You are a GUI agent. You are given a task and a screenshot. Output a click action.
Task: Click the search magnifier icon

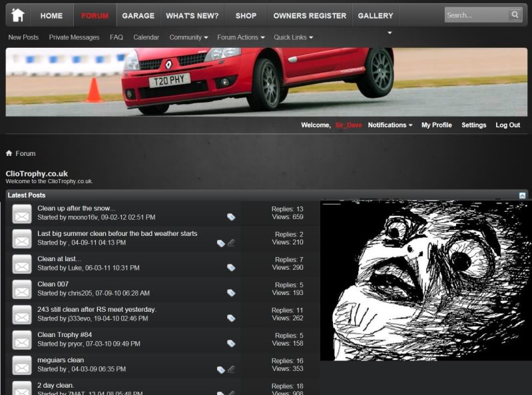point(515,15)
